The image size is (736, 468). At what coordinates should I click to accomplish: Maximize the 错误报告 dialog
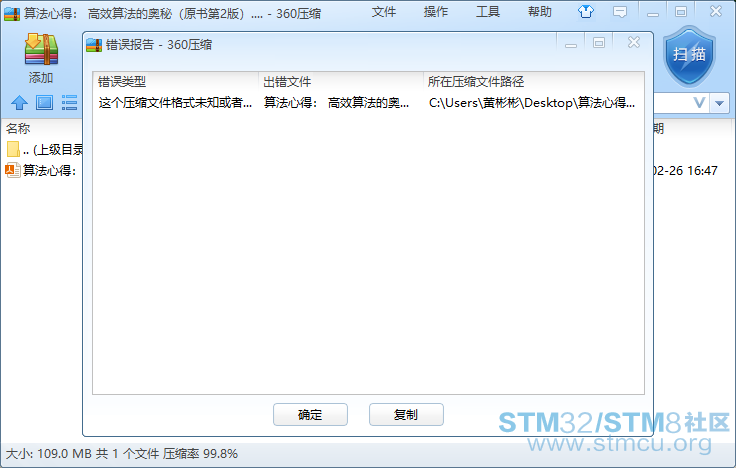(599, 43)
